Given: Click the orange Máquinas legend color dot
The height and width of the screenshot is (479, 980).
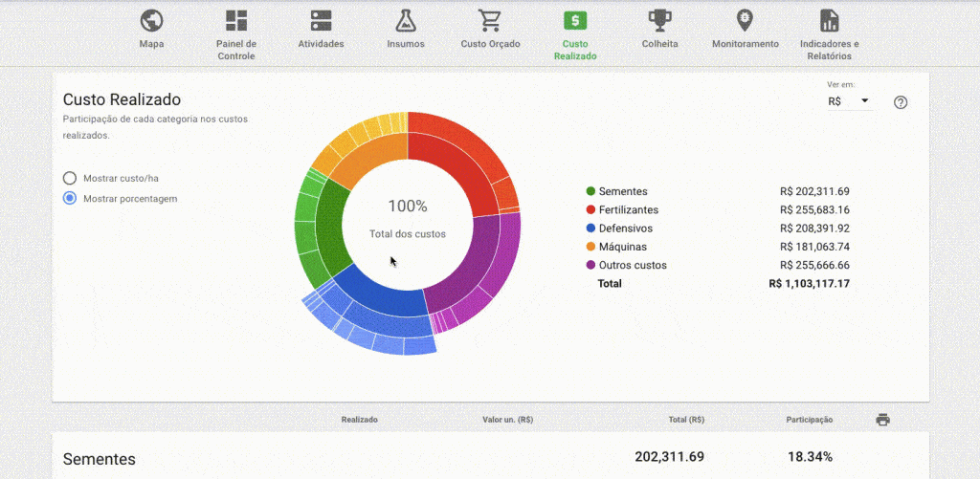Looking at the screenshot, I should (590, 247).
